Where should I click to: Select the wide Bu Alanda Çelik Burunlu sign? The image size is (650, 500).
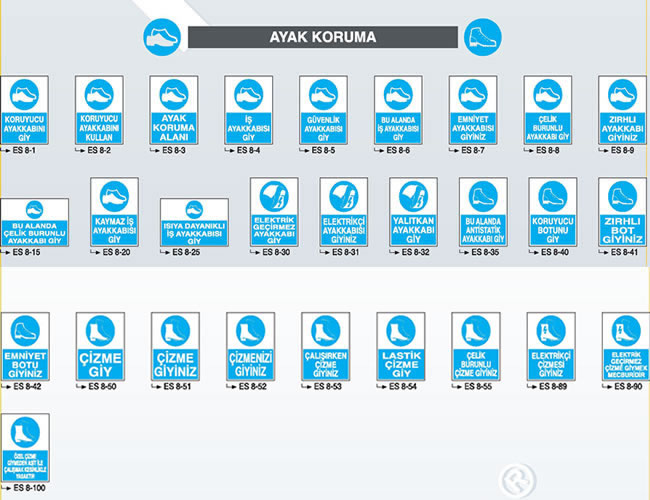[34, 222]
